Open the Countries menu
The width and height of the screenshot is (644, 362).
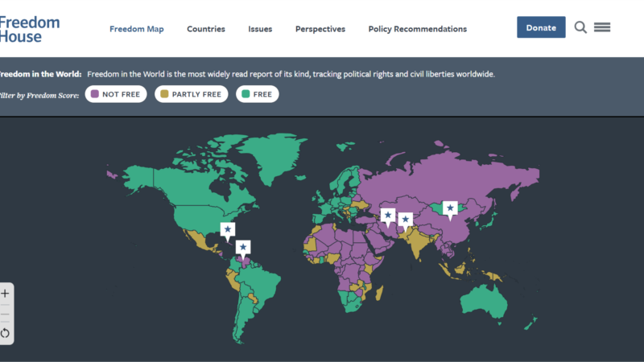pyautogui.click(x=206, y=29)
